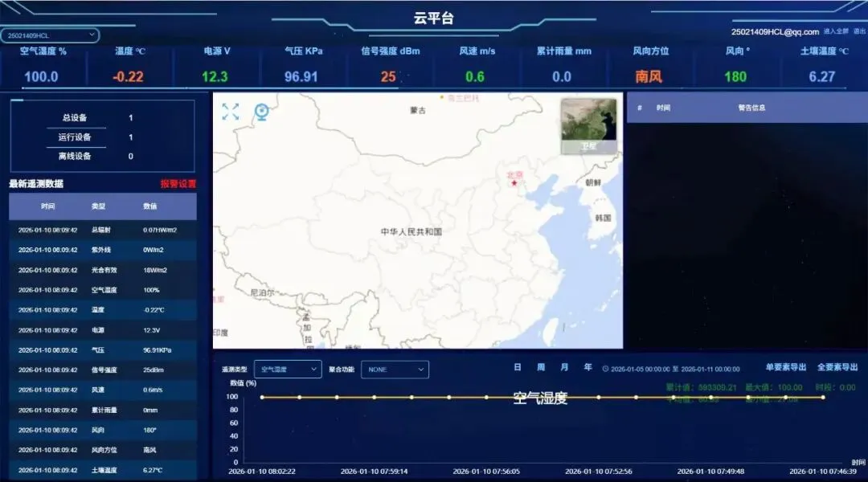Click the 总设备 count row

(102, 117)
